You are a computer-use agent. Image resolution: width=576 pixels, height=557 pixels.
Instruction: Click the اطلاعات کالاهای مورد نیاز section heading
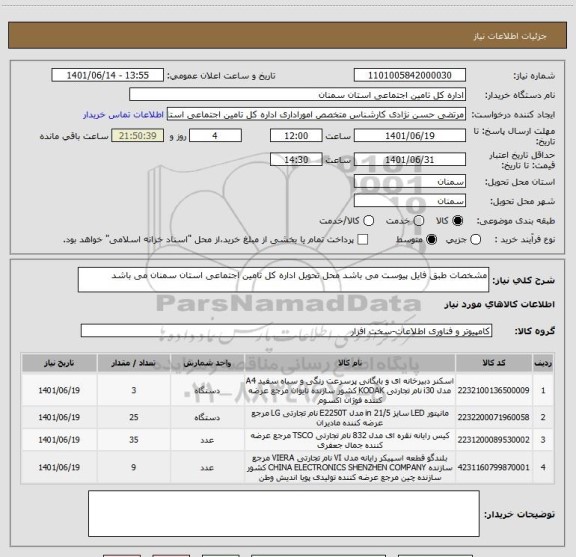(499, 305)
